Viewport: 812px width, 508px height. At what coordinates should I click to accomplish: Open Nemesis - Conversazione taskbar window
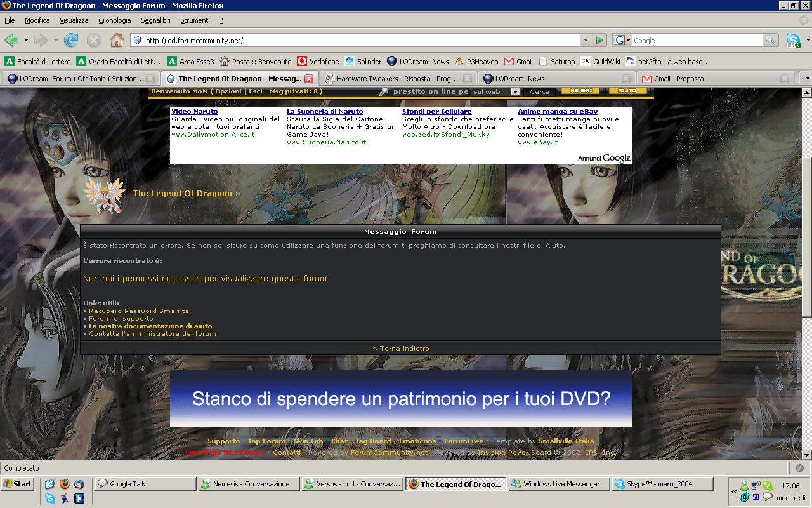249,484
